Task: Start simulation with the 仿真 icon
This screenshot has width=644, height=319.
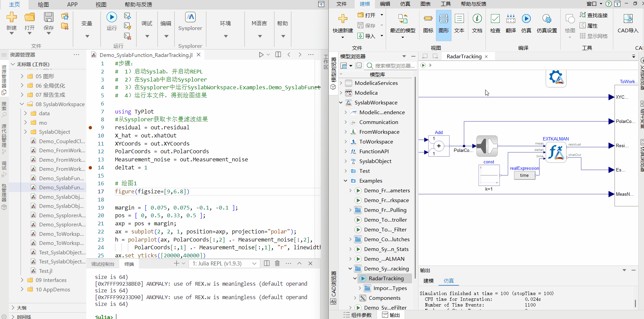Action: point(526,19)
